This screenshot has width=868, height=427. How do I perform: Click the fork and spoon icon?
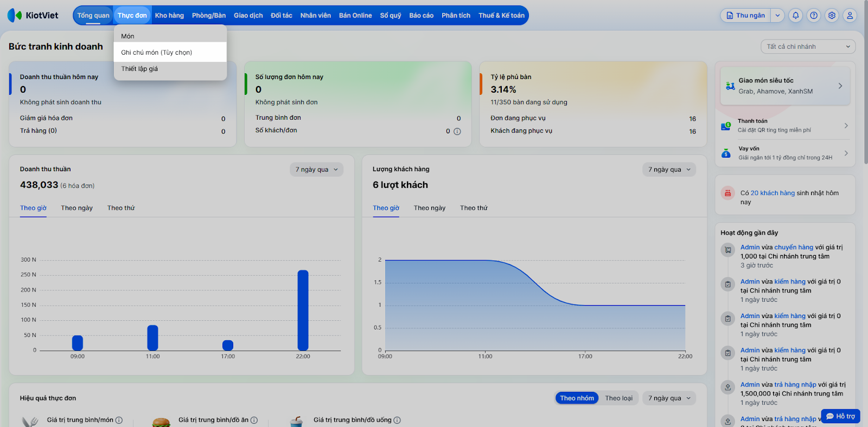point(30,422)
